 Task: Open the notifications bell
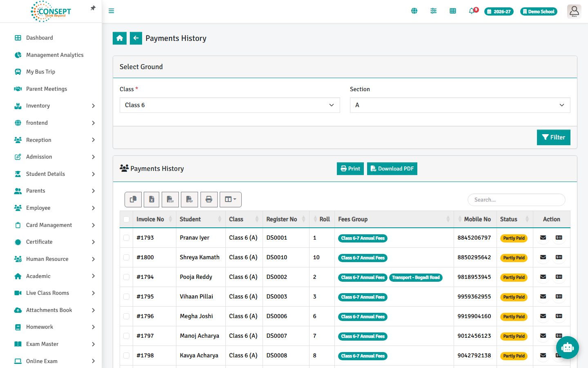click(x=472, y=11)
